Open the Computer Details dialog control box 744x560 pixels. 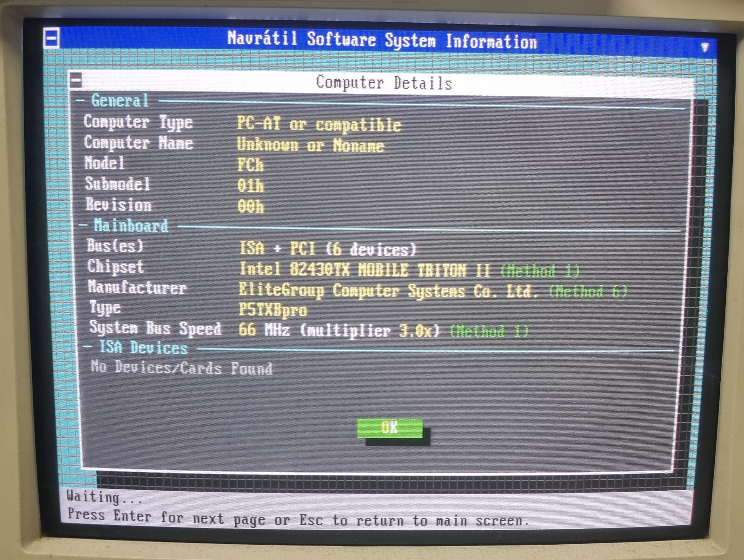[x=76, y=80]
